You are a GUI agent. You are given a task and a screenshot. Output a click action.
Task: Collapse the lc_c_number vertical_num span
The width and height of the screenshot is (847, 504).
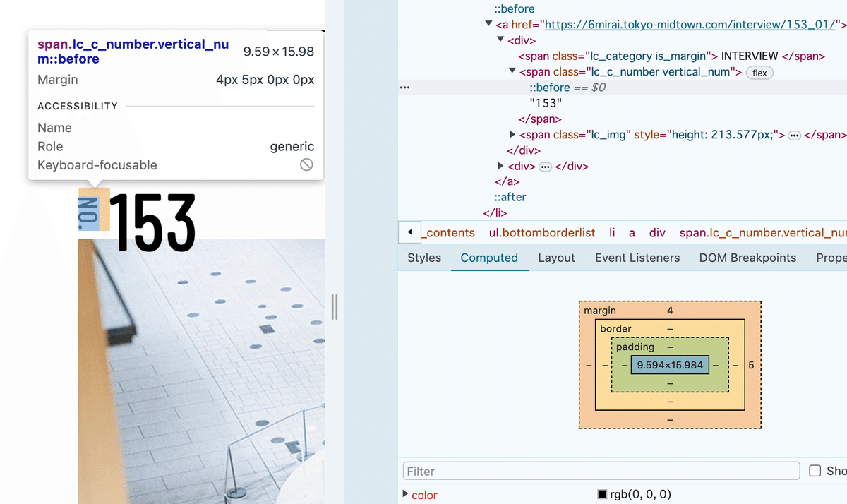click(x=512, y=71)
